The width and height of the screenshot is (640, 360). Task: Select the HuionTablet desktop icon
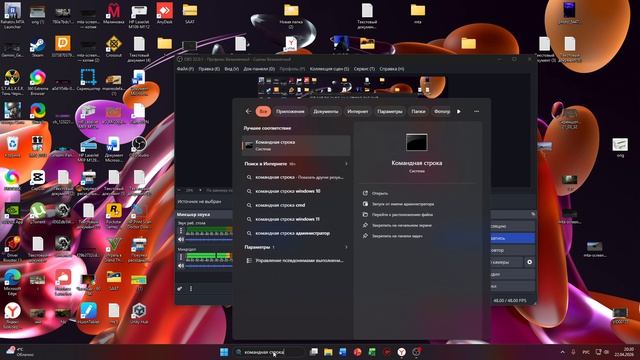point(88,314)
